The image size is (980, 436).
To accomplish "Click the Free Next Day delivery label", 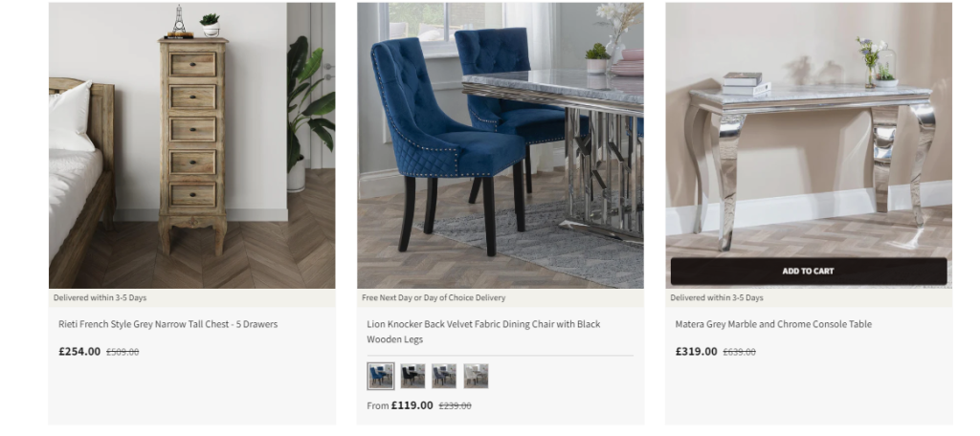I will click(x=434, y=298).
